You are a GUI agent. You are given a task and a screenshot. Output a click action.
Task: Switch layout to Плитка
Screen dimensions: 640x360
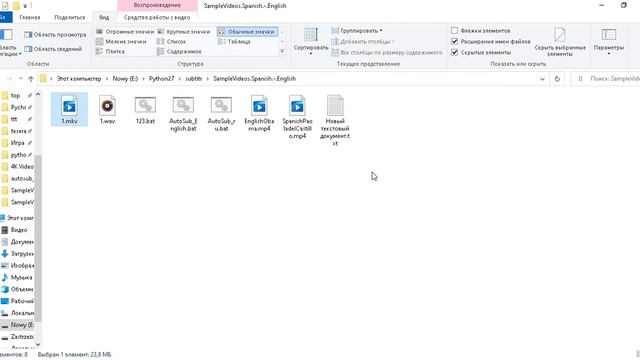coord(111,51)
